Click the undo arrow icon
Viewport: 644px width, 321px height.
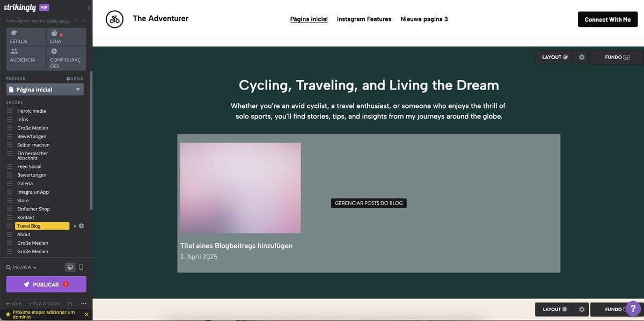click(x=76, y=21)
